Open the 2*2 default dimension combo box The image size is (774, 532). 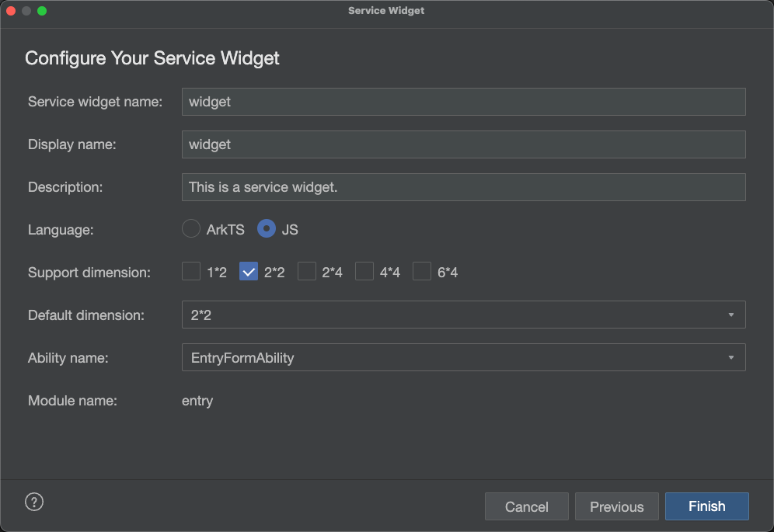[x=463, y=315]
